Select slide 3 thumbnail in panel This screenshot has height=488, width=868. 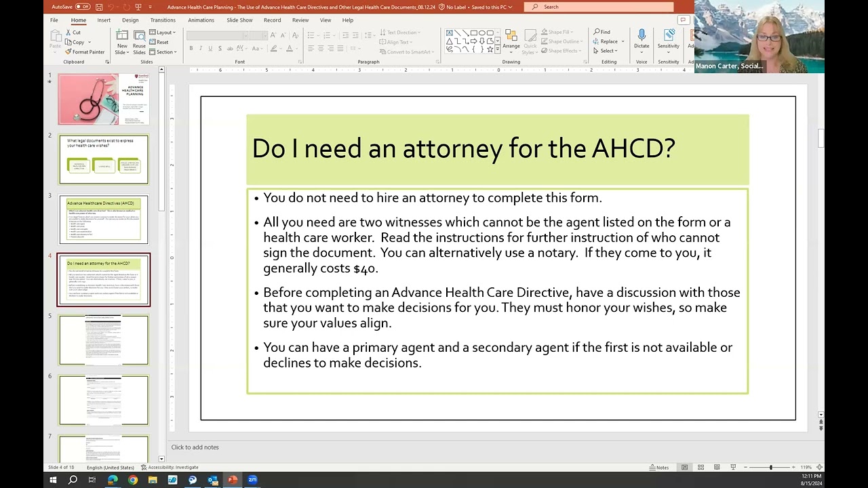click(103, 220)
